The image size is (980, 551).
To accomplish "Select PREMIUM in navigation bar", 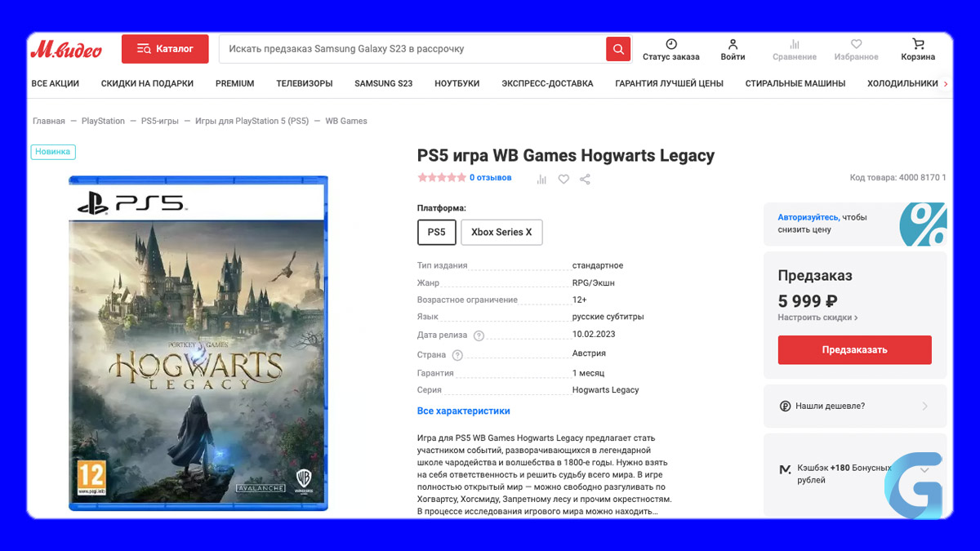I will click(x=235, y=83).
